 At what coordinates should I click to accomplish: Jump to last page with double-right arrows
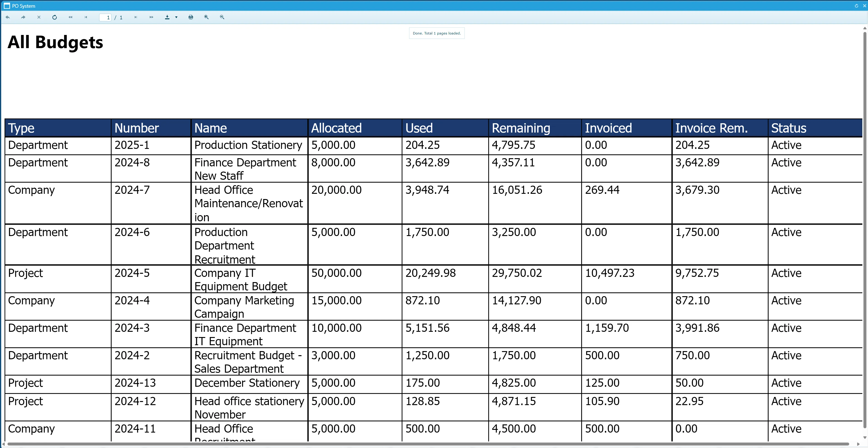click(x=151, y=17)
